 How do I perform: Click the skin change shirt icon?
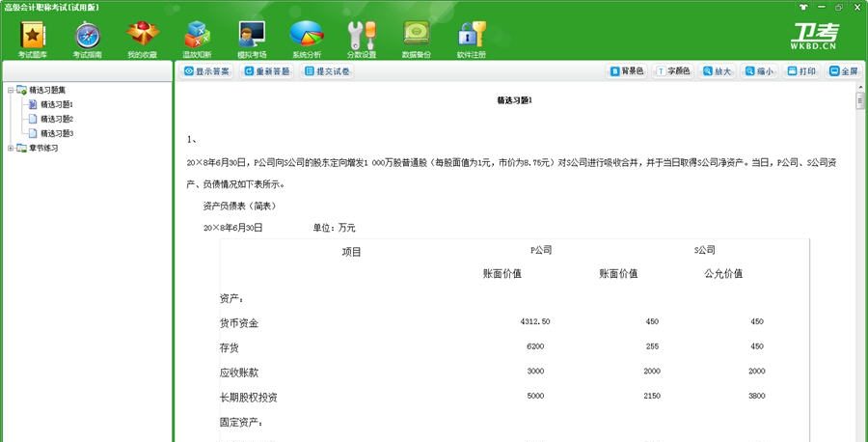coord(803,7)
